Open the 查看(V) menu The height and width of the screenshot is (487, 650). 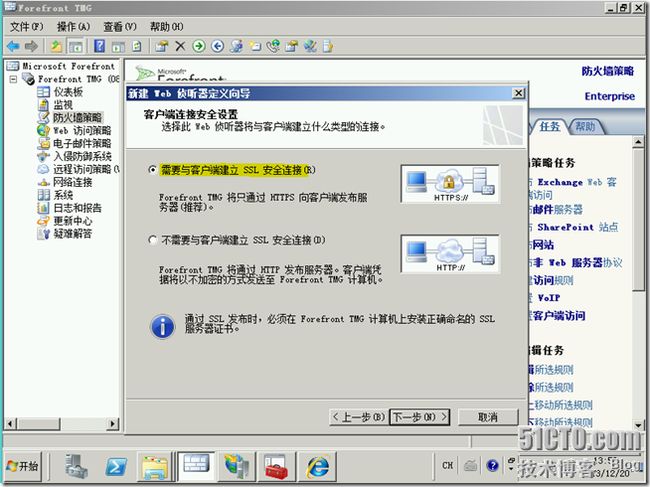coord(119,27)
